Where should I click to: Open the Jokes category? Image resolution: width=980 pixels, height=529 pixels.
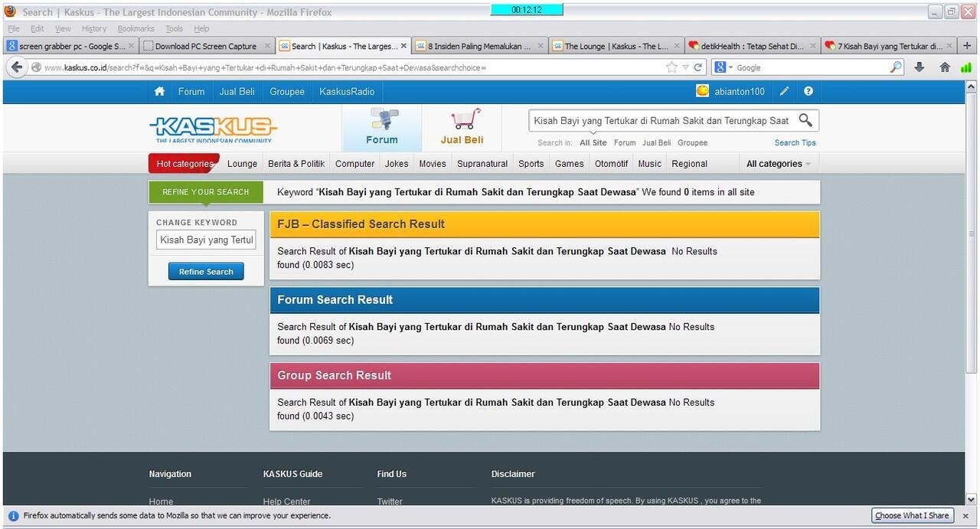coord(397,164)
